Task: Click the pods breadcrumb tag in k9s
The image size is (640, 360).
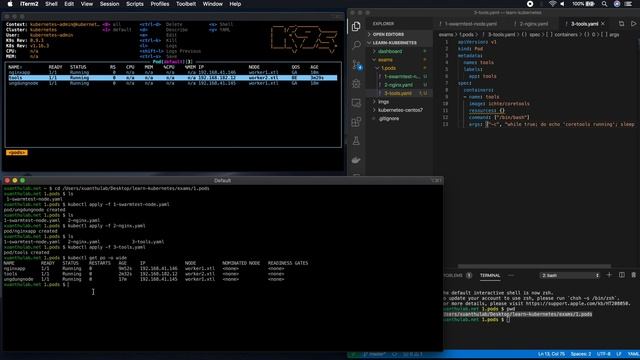Action: (17, 153)
